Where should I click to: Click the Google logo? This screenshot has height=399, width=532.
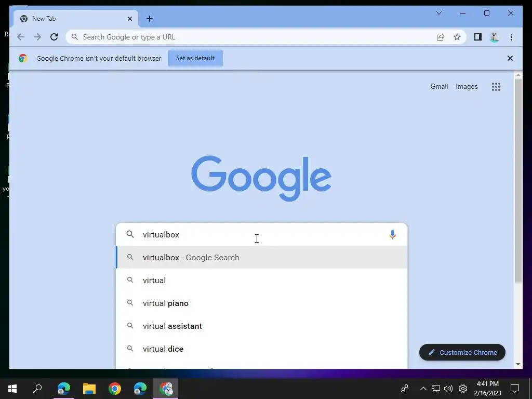[x=261, y=179]
